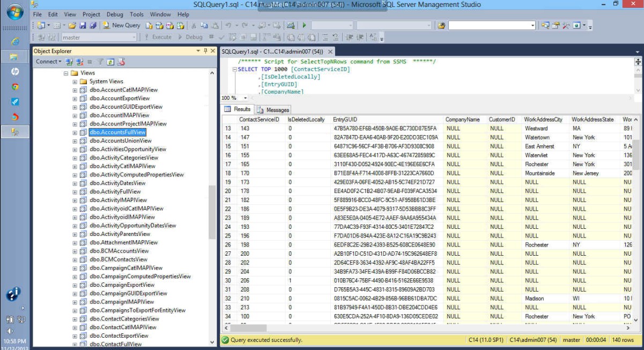This screenshot has height=350, width=644.
Task: Open the master database dropdown
Action: [99, 38]
